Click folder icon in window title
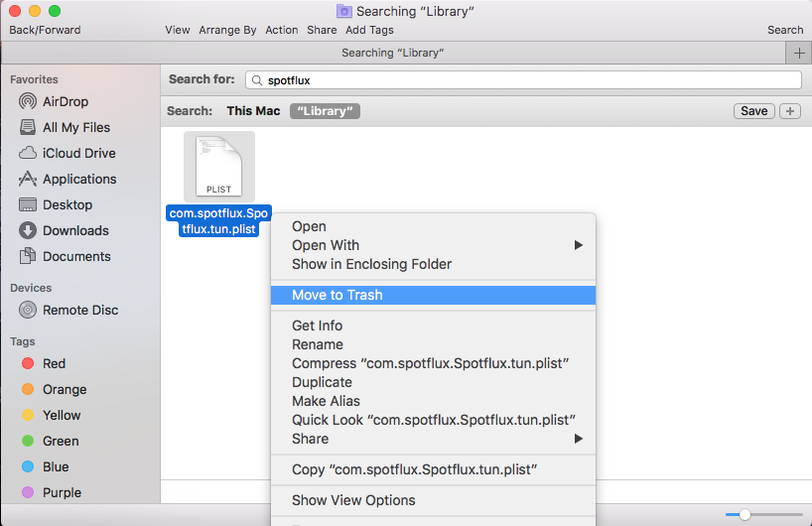812x526 pixels. [344, 11]
